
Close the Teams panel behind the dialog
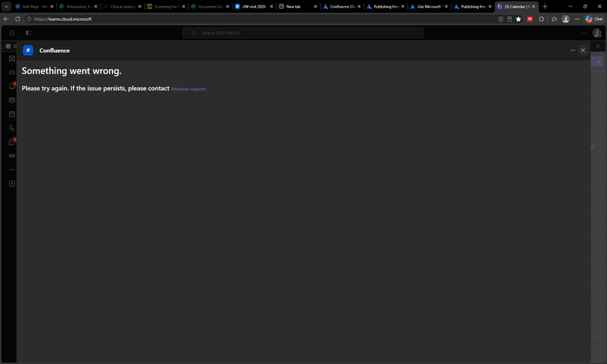tap(598, 46)
